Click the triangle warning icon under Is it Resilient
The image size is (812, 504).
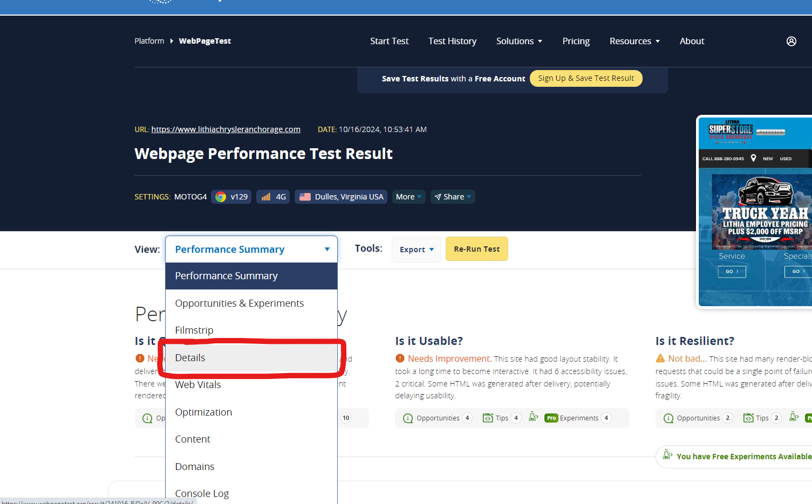660,358
